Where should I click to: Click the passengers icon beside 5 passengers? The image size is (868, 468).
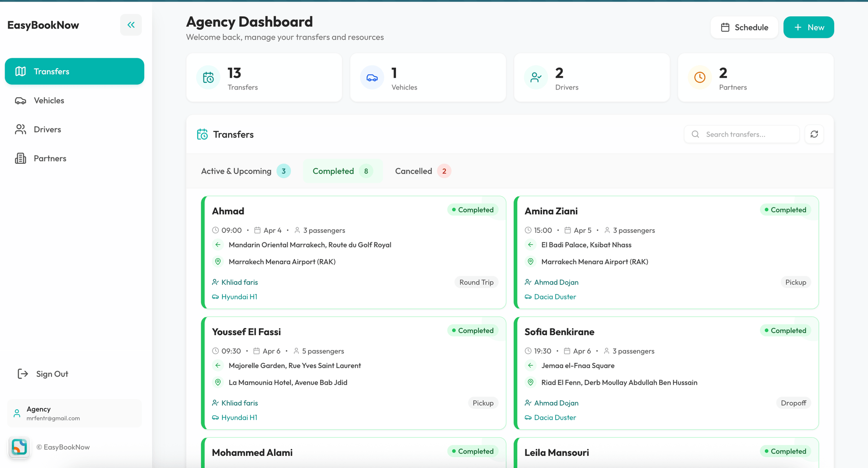[297, 351]
